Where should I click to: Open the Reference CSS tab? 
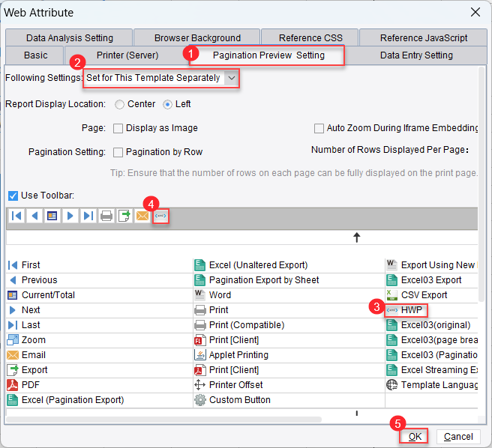point(310,38)
